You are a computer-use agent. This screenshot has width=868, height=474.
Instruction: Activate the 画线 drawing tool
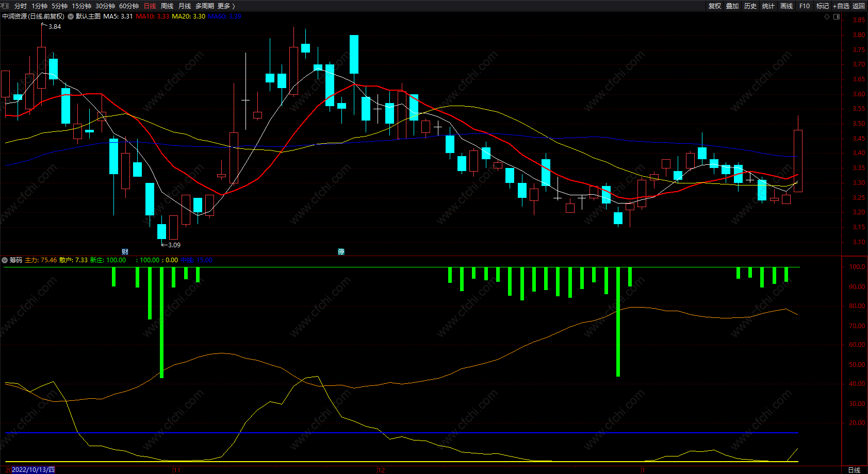[787, 6]
